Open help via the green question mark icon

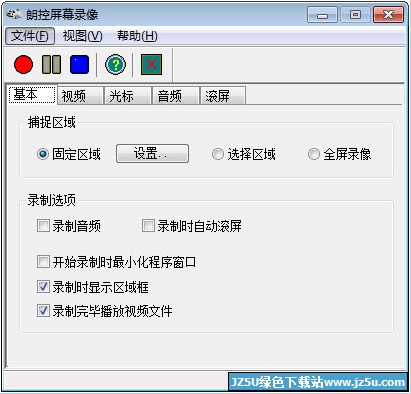pos(115,65)
